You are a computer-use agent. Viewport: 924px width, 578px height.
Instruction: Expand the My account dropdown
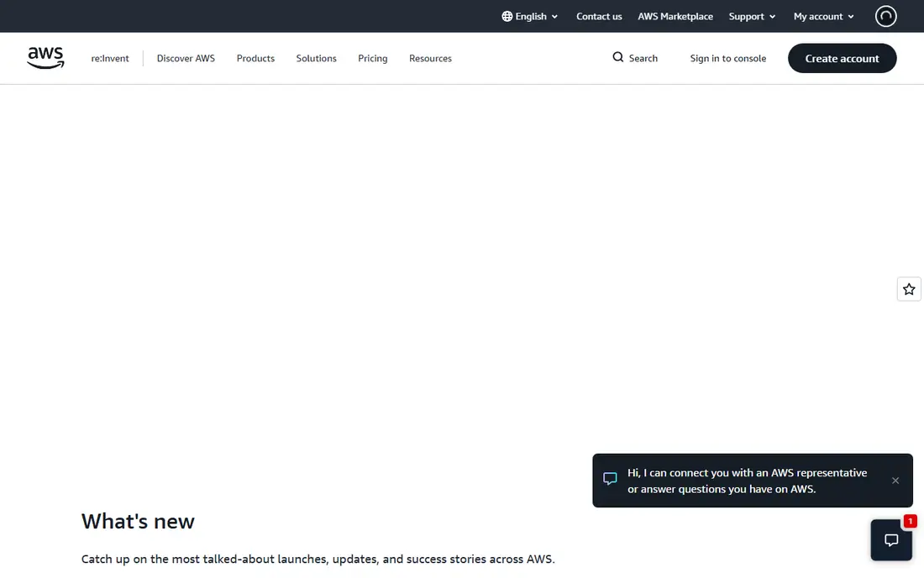(824, 17)
